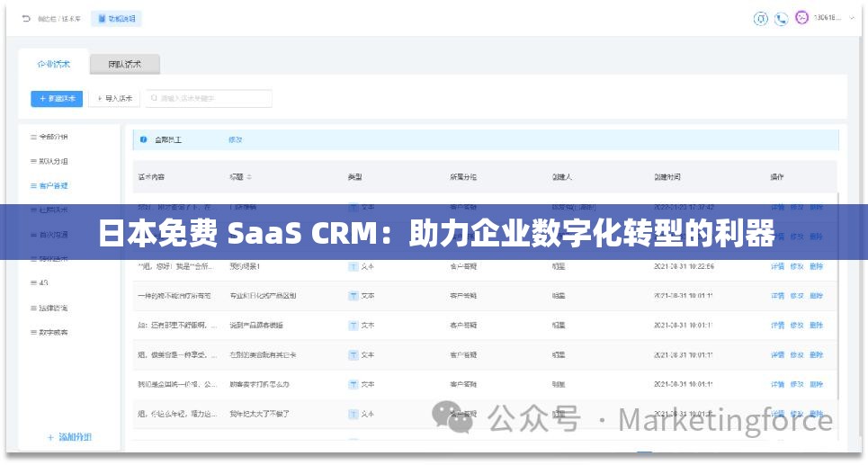Click the phone call icon in header
The image size is (868, 465).
pos(781,19)
